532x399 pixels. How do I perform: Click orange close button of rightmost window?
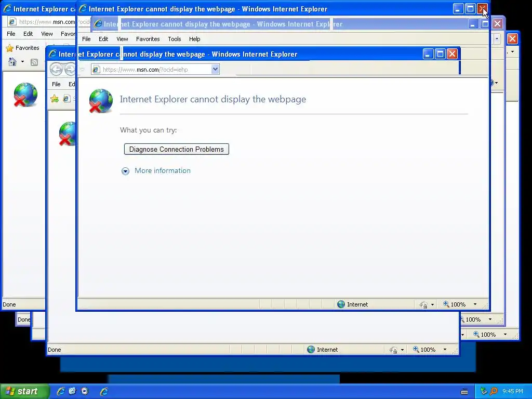point(512,38)
